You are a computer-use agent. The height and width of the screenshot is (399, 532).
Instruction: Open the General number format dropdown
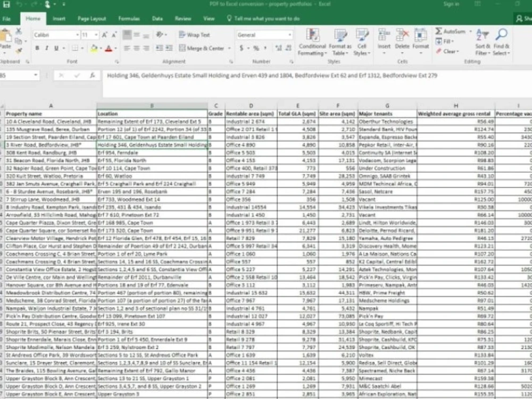(289, 35)
